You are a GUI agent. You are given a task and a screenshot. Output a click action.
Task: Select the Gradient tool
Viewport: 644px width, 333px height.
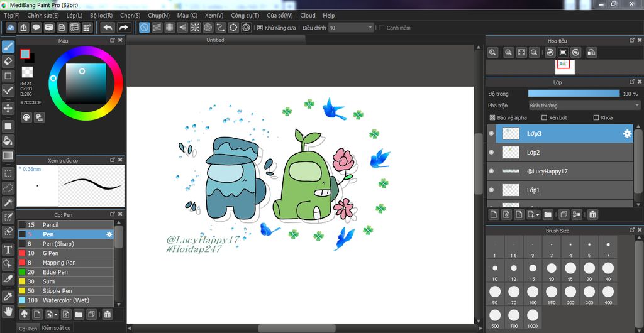(8, 155)
